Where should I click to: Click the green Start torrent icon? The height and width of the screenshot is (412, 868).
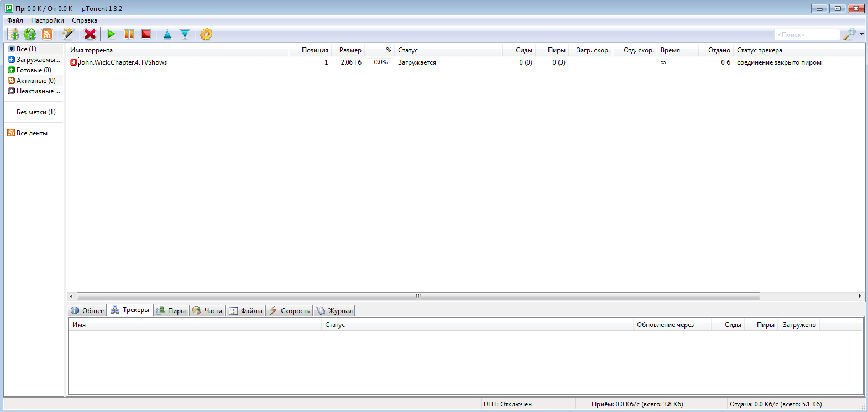(112, 34)
